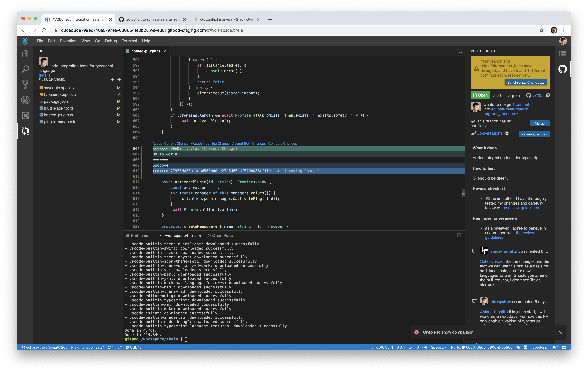Viewport: 588px width, 373px height.
Task: Refresh the pull request #7265 icon
Action: pyautogui.click(x=548, y=95)
